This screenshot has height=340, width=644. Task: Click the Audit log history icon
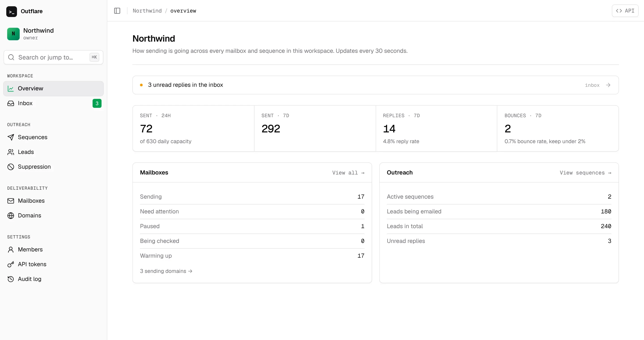[11, 279]
